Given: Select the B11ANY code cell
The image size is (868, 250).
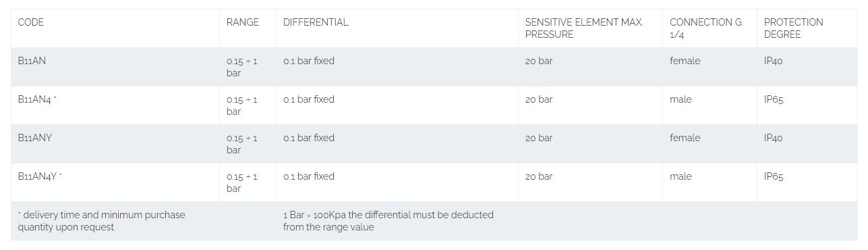Looking at the screenshot, I should click(35, 138).
